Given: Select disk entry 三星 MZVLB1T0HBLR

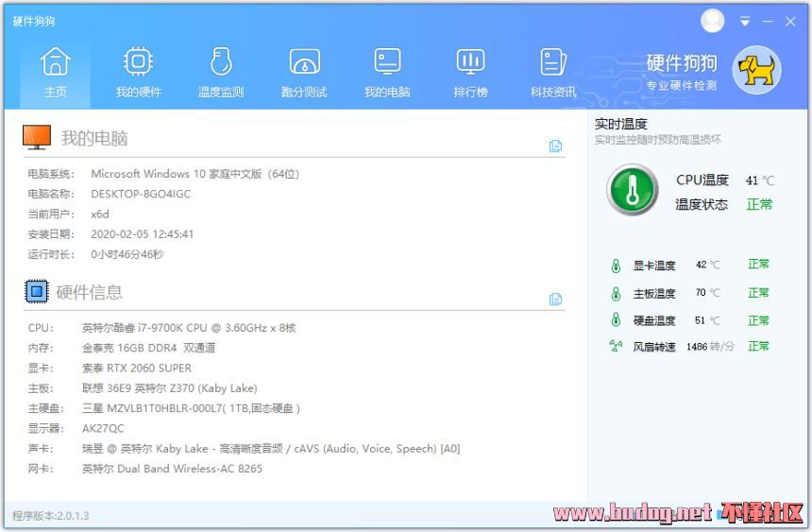Looking at the screenshot, I should pos(191,408).
